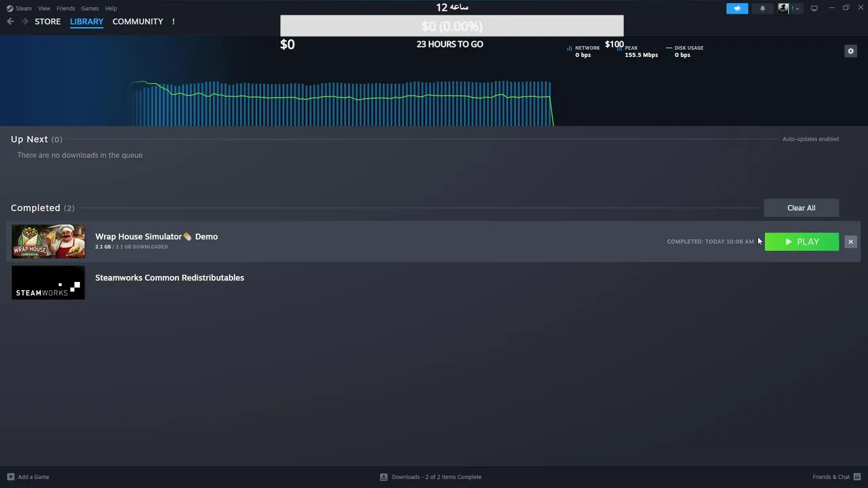Open Wrap House Simulator thumbnail
Screen dimensions: 868x488
click(x=48, y=241)
